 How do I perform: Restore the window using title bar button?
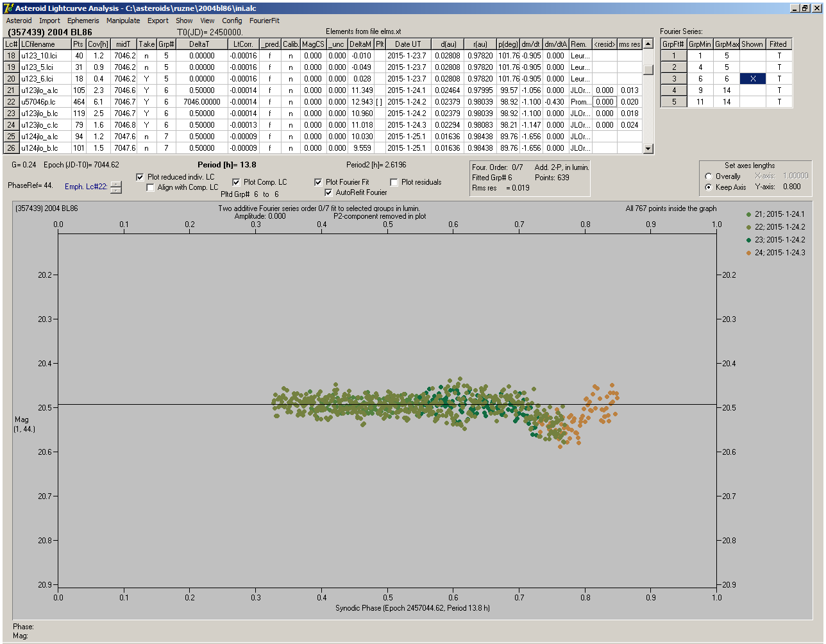pyautogui.click(x=806, y=8)
